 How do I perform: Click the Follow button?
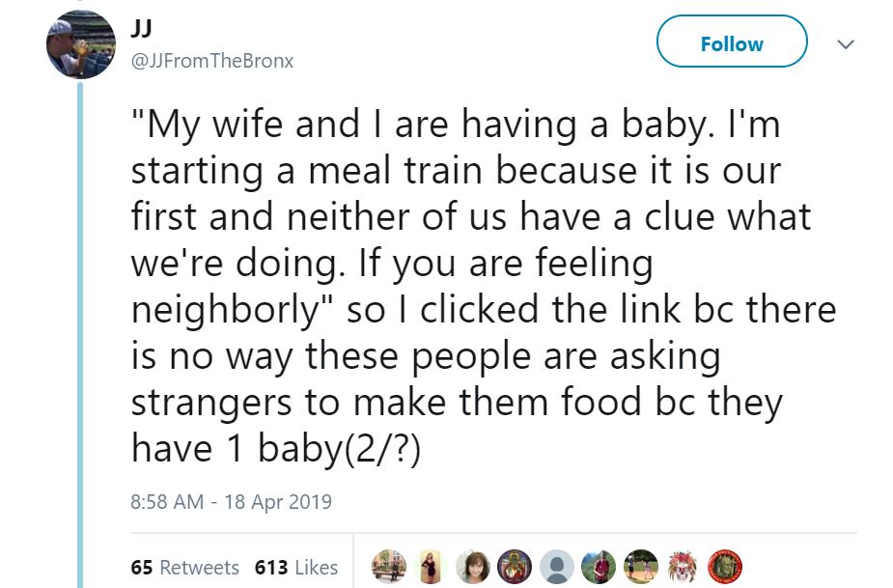click(731, 43)
